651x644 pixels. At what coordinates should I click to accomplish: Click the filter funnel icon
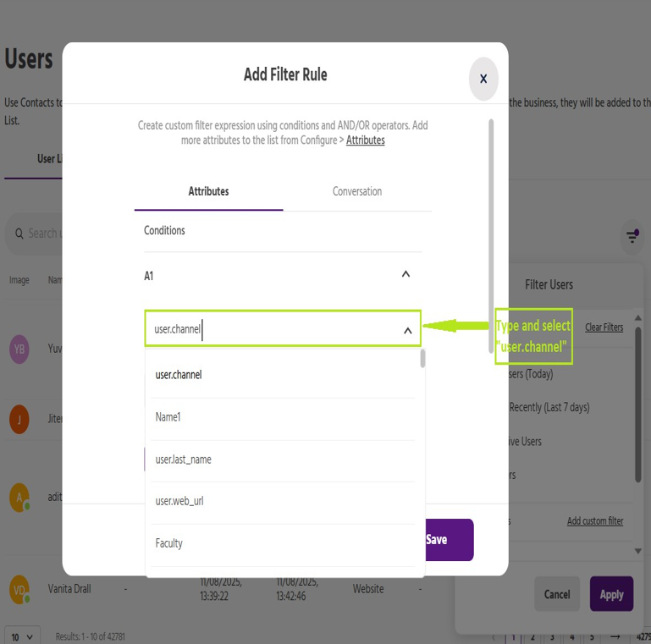pos(632,236)
